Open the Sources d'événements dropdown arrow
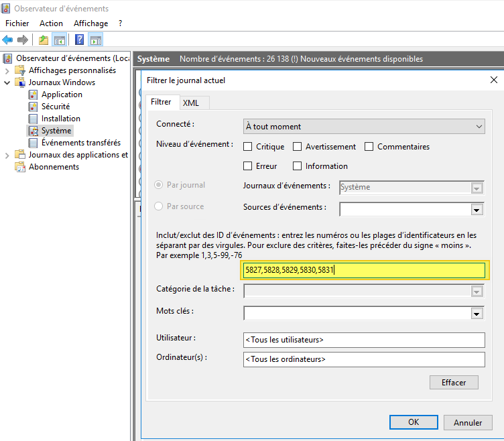Screen dimensions: 504x441 (x=477, y=210)
